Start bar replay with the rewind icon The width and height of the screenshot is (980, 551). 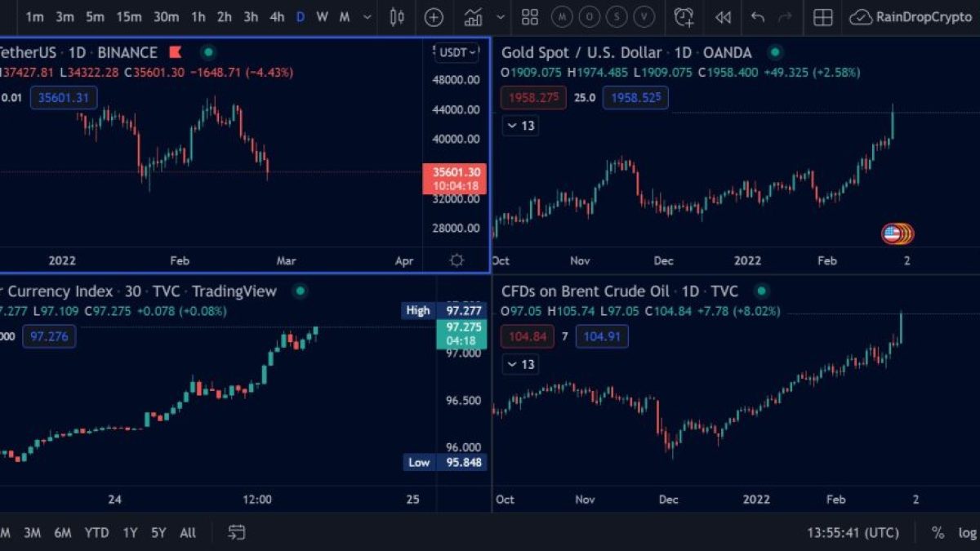(723, 17)
